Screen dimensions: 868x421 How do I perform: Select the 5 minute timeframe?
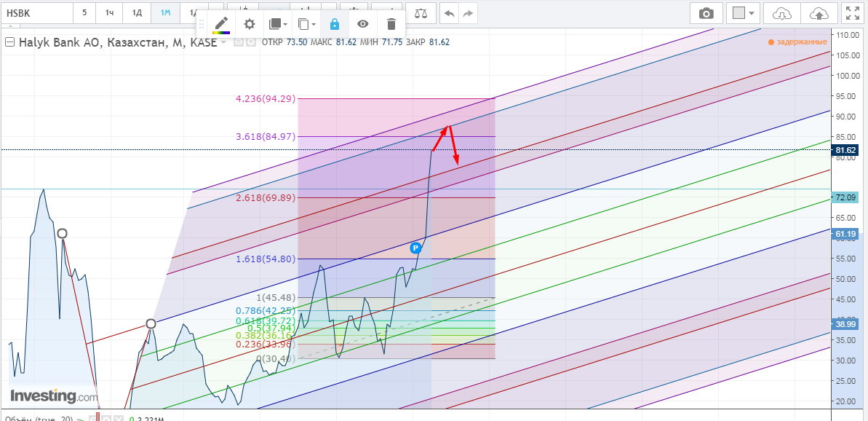coord(84,12)
